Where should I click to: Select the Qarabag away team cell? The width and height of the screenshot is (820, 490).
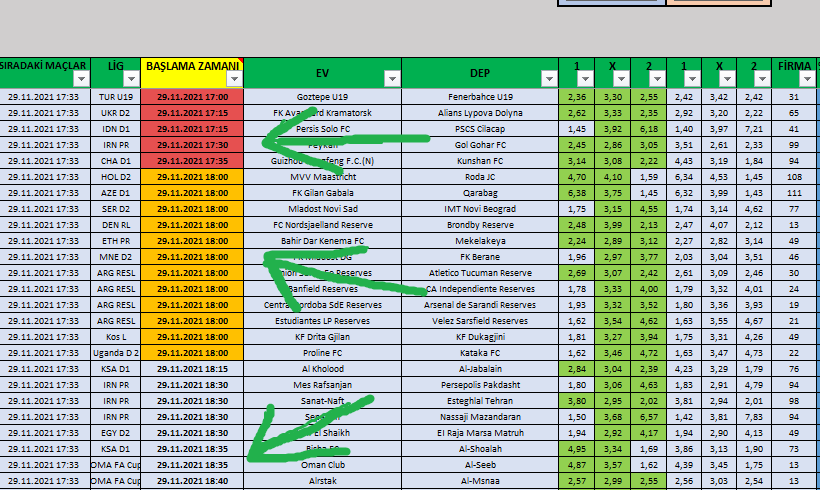(480, 193)
